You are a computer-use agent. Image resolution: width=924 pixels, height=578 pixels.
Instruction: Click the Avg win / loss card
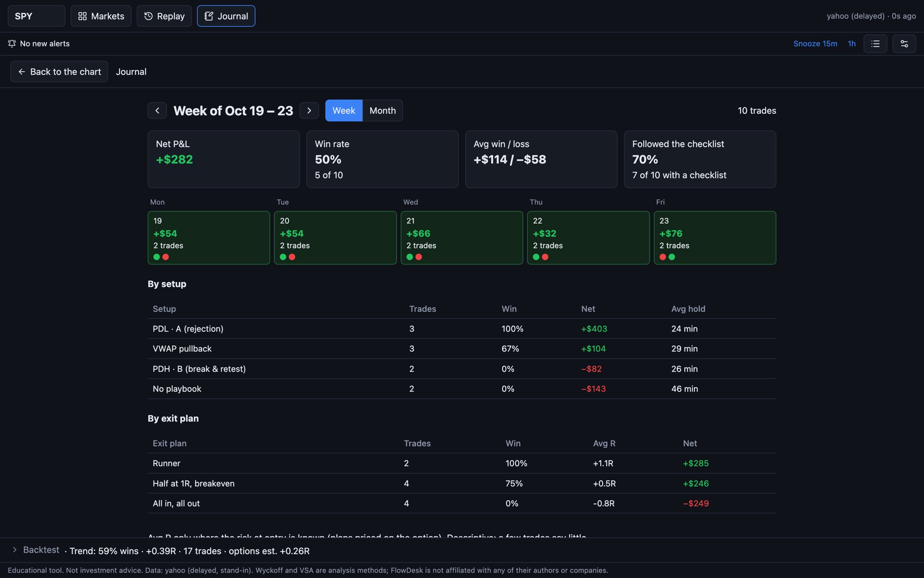tap(541, 159)
